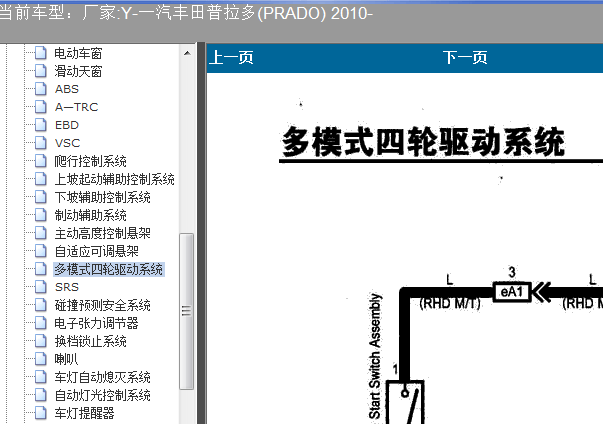Click the document icon beside 多模式四轮驱动系统
The width and height of the screenshot is (603, 424).
[41, 269]
